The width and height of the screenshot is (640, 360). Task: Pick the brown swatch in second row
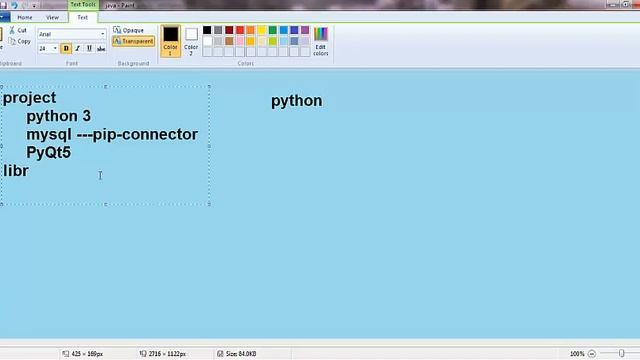coord(229,41)
